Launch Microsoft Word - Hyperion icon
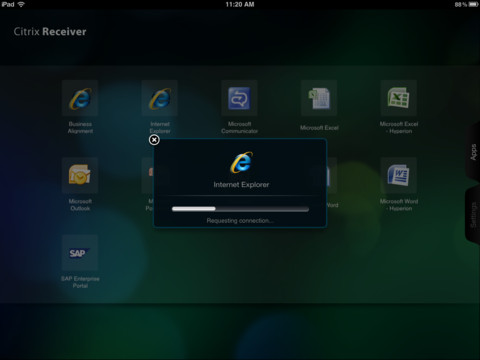480x360 pixels. coord(399,175)
